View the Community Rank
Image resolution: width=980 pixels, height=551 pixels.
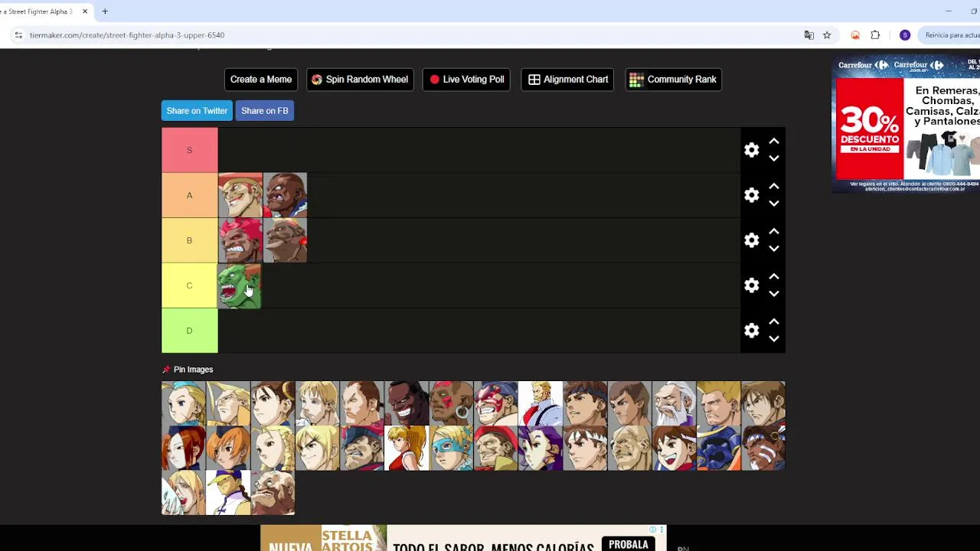674,80
